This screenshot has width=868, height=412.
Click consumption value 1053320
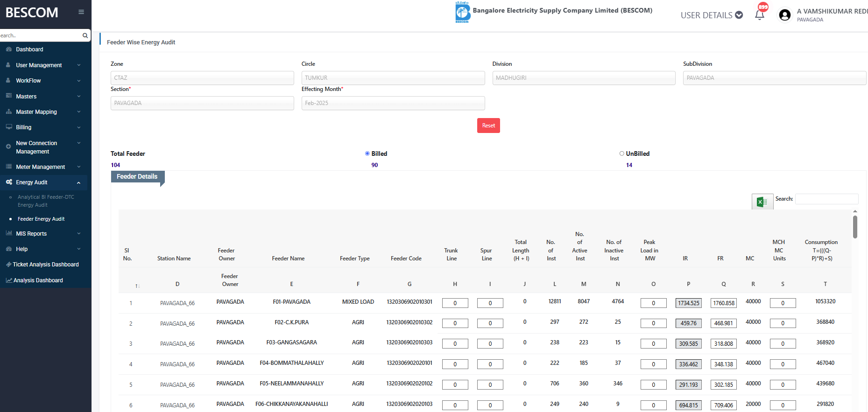click(826, 301)
